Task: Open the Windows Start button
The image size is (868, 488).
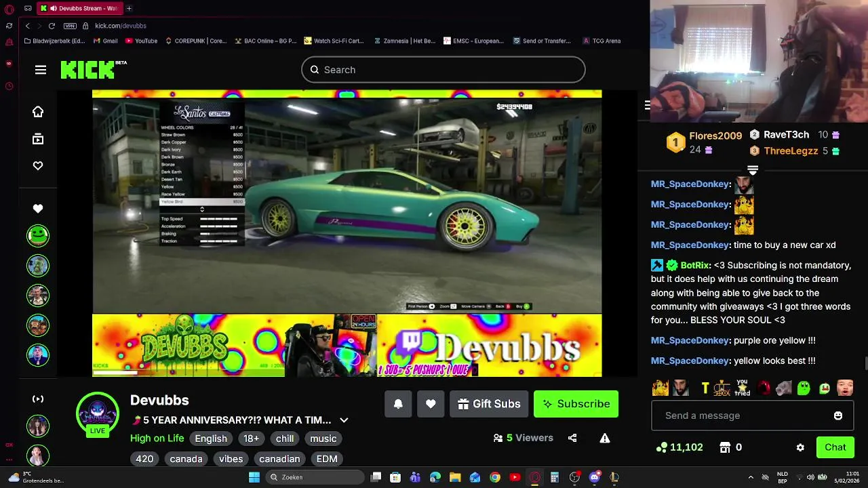Action: [254, 477]
